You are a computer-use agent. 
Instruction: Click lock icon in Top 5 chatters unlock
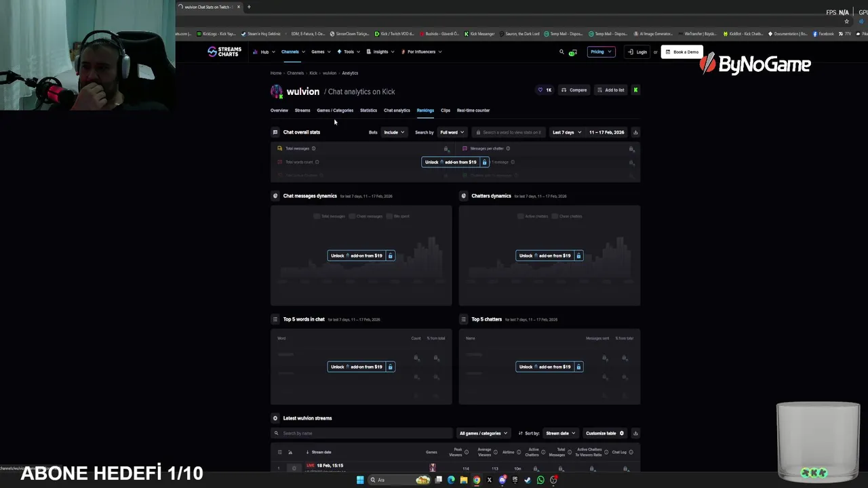coord(578,367)
